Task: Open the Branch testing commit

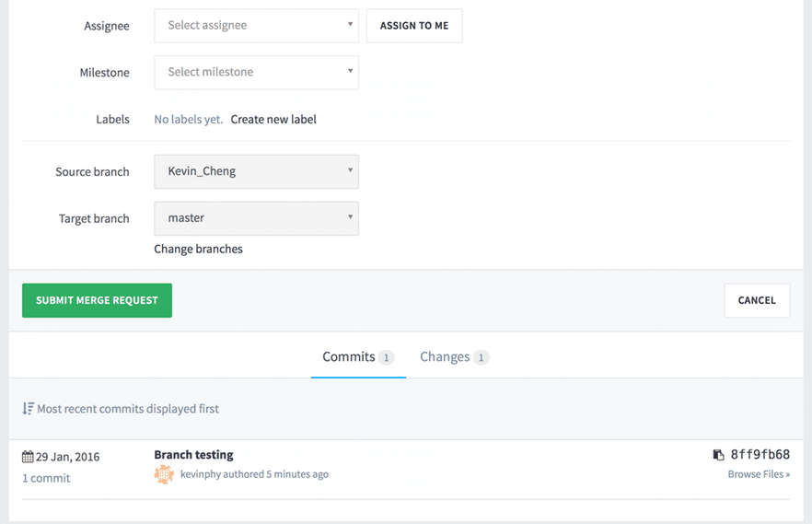Action: [193, 455]
